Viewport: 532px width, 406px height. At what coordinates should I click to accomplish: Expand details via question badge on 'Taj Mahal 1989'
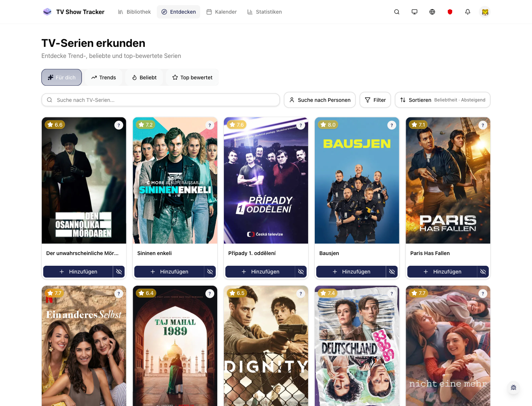point(209,293)
